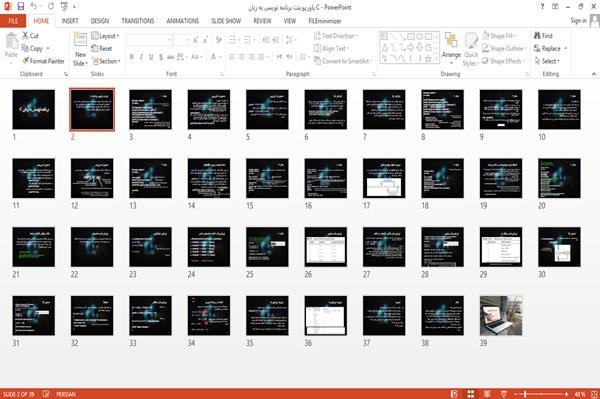Open the FILE tab

coord(13,21)
